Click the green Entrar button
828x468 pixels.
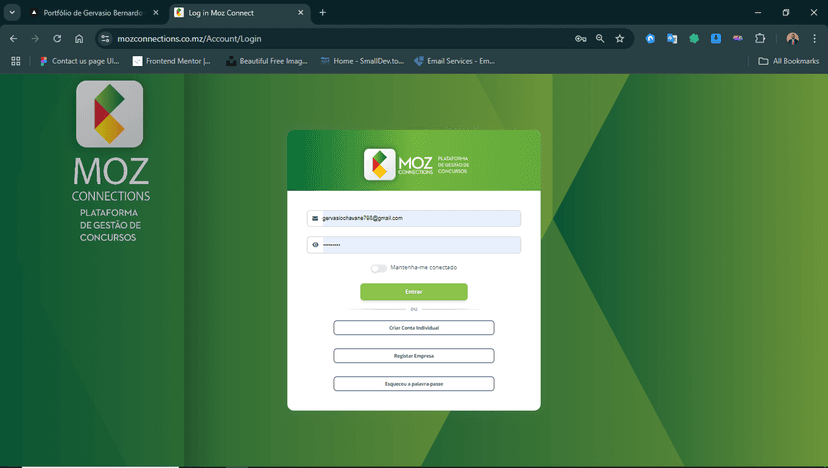tap(414, 292)
